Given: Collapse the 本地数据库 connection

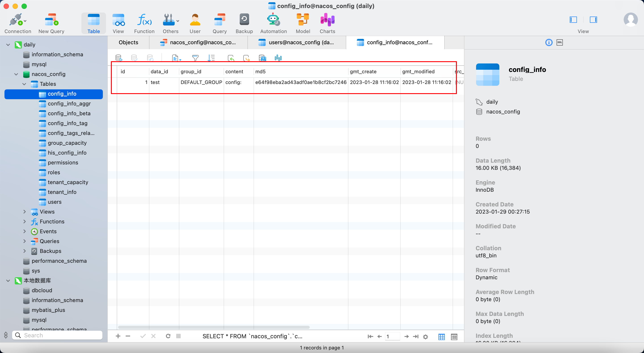Looking at the screenshot, I should (8, 281).
